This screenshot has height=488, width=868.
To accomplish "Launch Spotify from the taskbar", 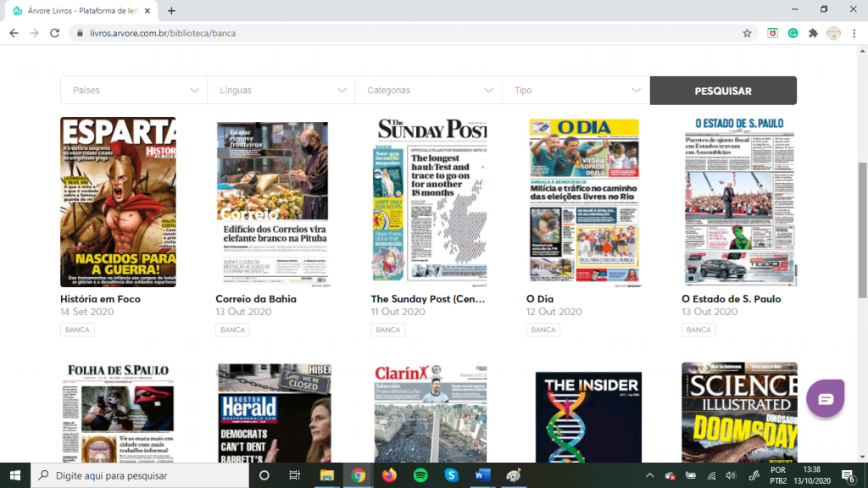I will point(420,475).
